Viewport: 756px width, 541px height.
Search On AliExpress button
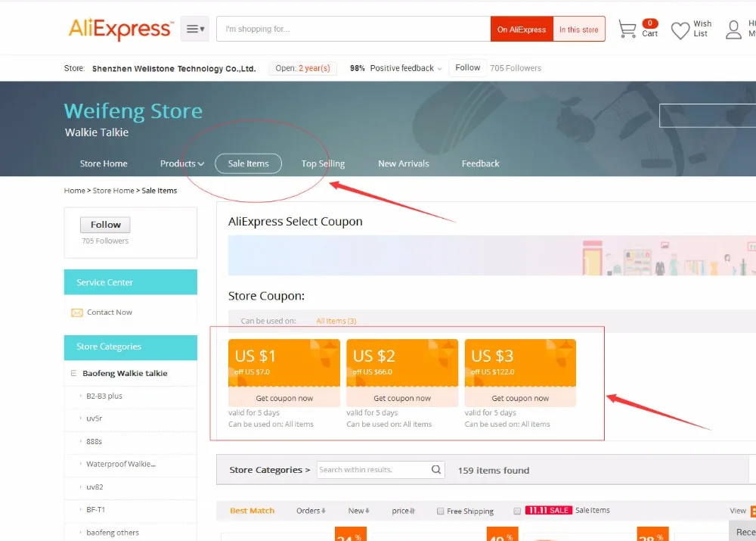click(x=522, y=29)
